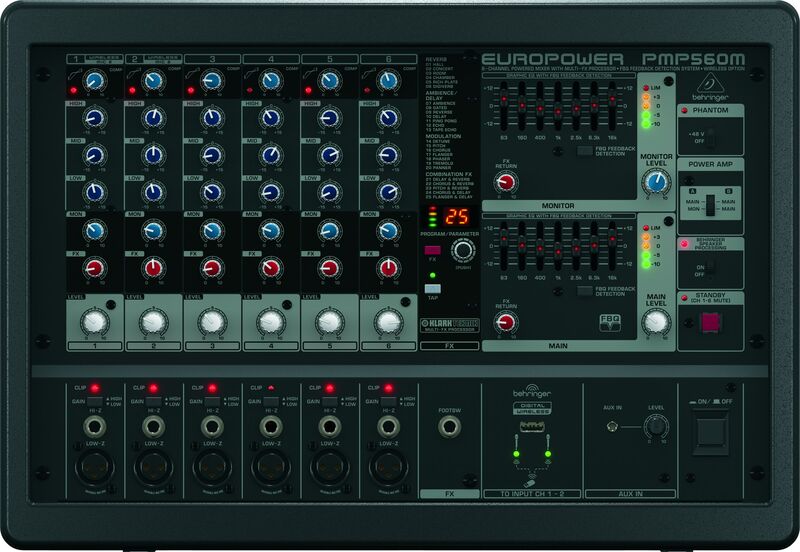Click the MAIN EQ 160 Hz fader
The image size is (800, 552).
[x=522, y=245]
